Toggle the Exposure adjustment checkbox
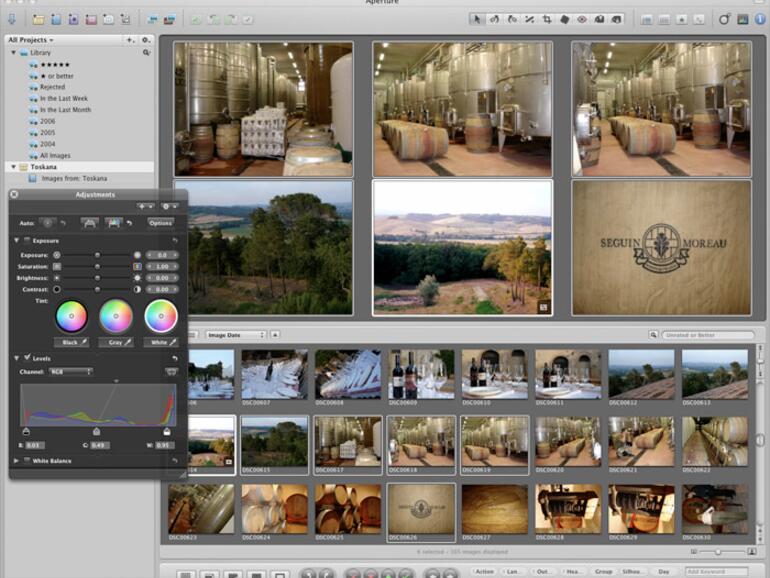The image size is (770, 578). pyautogui.click(x=27, y=241)
